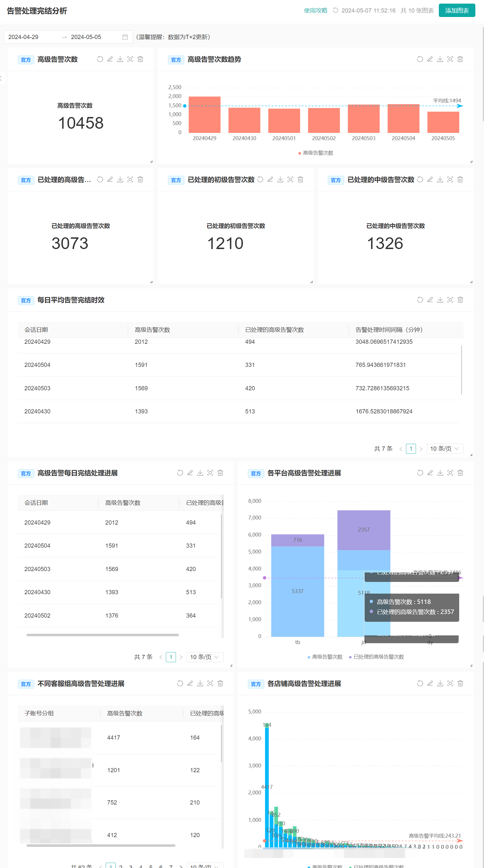The image size is (484, 868).
Task: Refresh the 各店铺高级告警处理进展 chart
Action: click(420, 683)
